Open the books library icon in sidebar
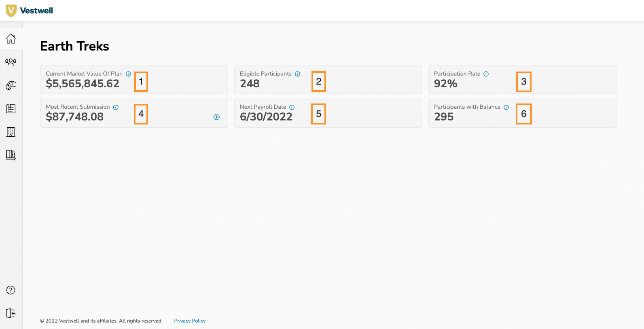The image size is (644, 329). click(x=11, y=155)
